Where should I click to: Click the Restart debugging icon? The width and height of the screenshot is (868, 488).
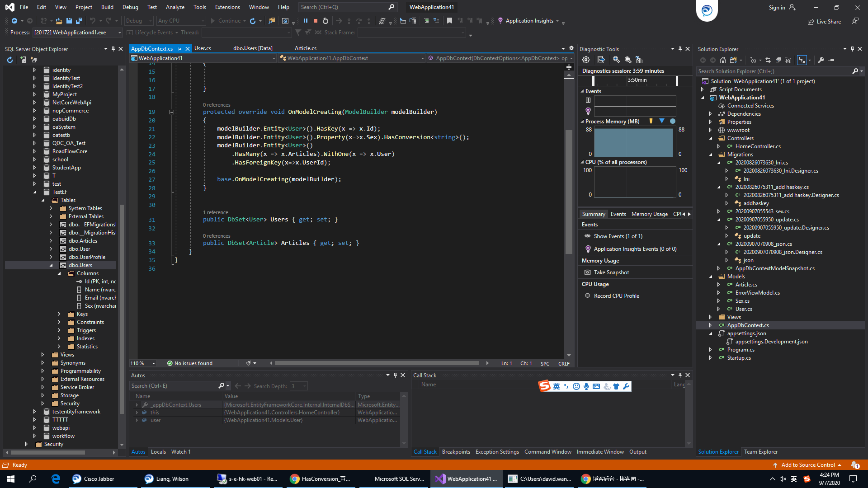(325, 21)
